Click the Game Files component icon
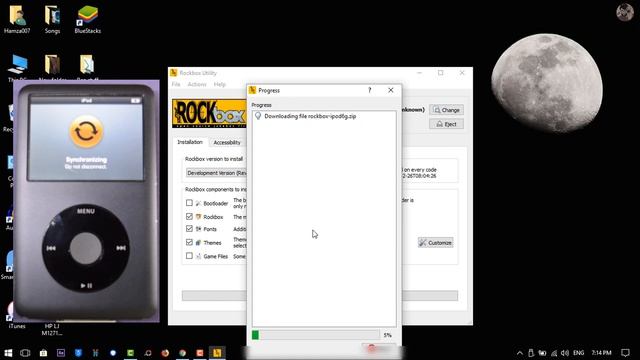 click(198, 256)
